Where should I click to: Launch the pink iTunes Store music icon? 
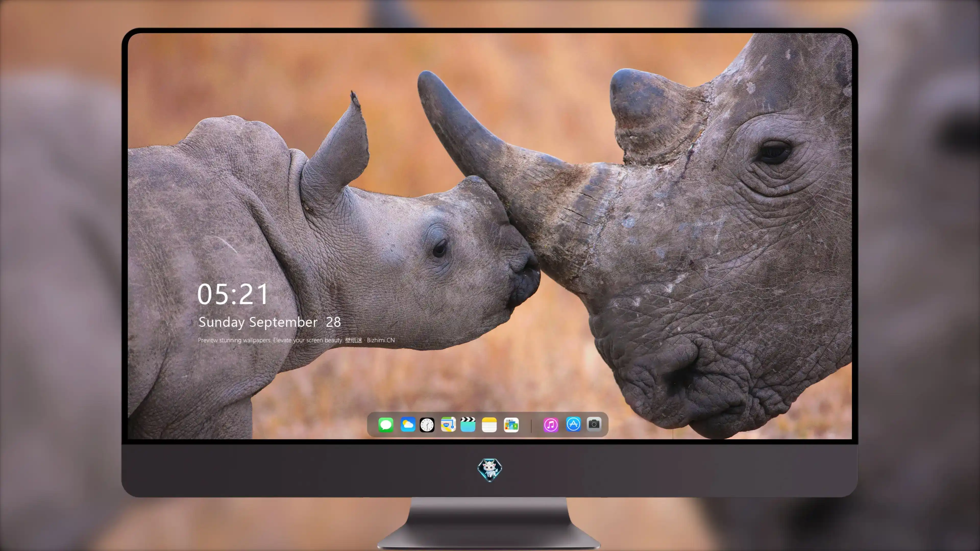(x=551, y=424)
